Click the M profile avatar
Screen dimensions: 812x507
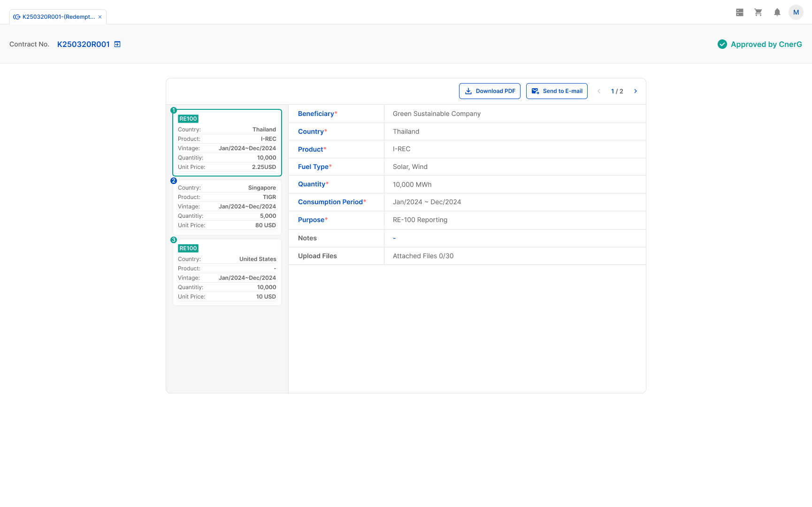(796, 12)
